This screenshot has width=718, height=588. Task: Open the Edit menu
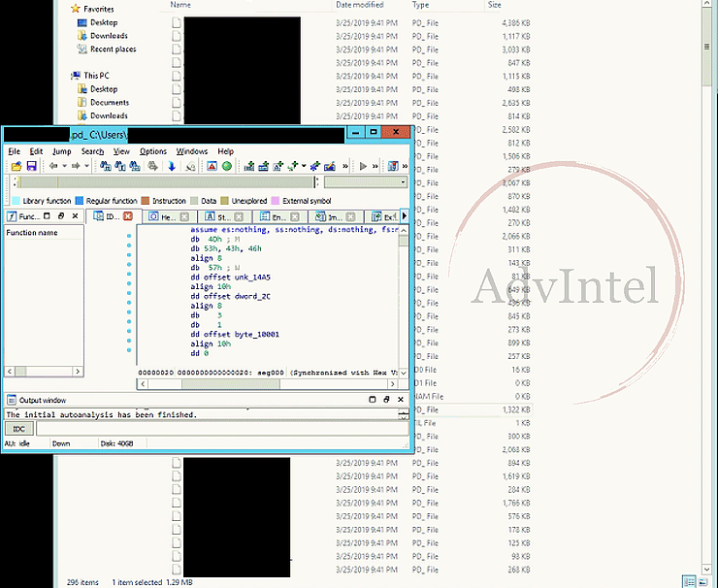36,151
